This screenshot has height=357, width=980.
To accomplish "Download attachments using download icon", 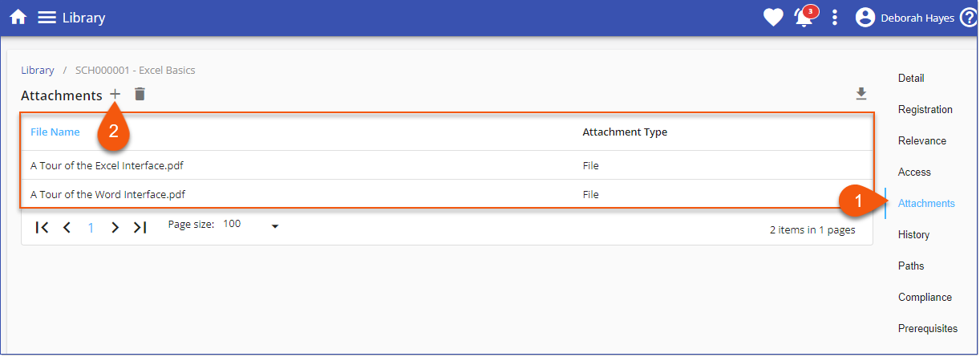I will pyautogui.click(x=861, y=95).
